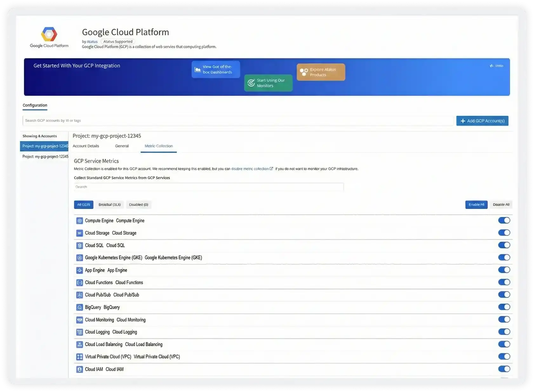Click the BigQuery magnifier icon
Viewport: 534px width, 392px height.
click(79, 307)
